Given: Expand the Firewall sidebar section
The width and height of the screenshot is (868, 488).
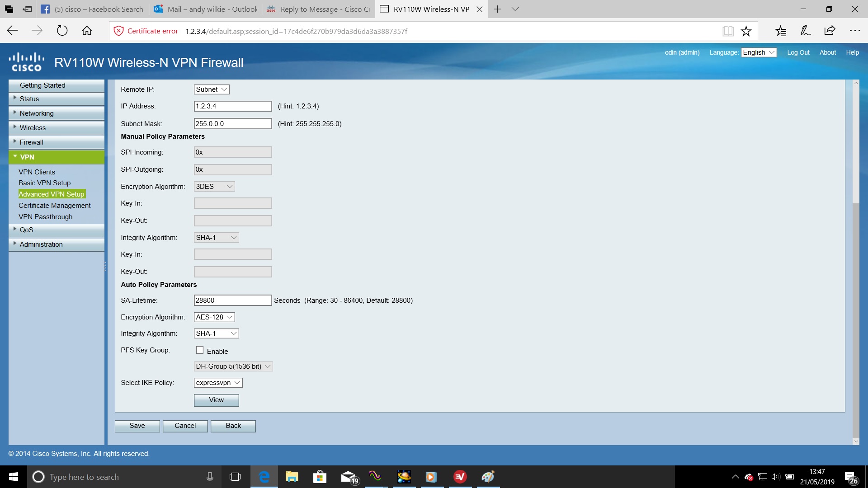Looking at the screenshot, I should coord(57,142).
